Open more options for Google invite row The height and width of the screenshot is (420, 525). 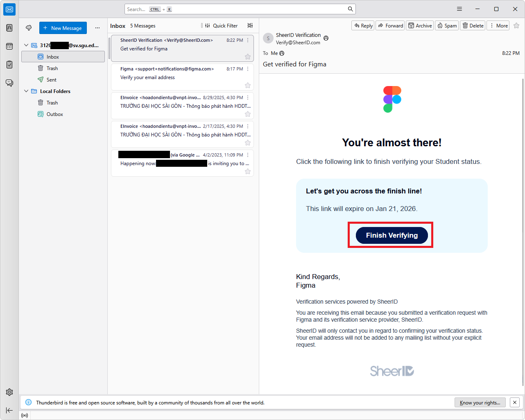248,155
